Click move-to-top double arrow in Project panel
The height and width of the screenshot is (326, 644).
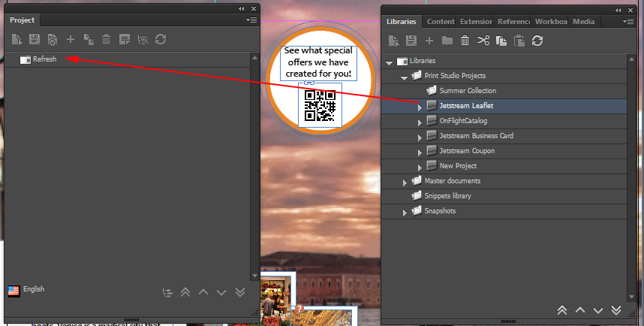185,292
